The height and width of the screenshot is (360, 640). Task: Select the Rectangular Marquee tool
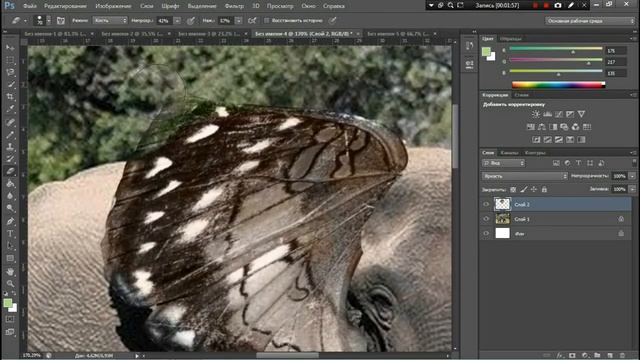pos(10,60)
